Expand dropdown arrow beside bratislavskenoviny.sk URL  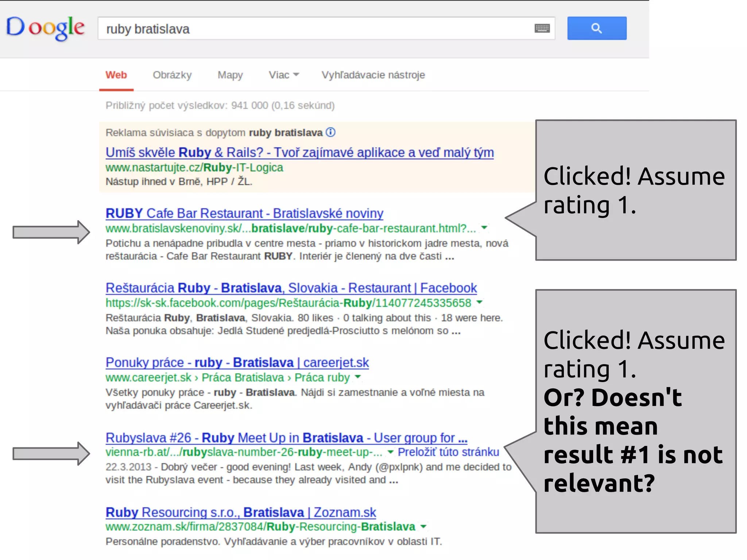tap(484, 227)
